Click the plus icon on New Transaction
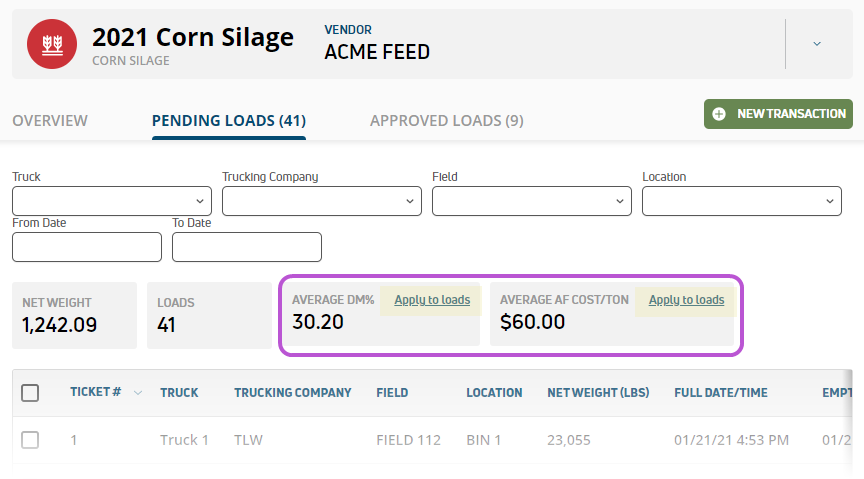 (x=719, y=114)
